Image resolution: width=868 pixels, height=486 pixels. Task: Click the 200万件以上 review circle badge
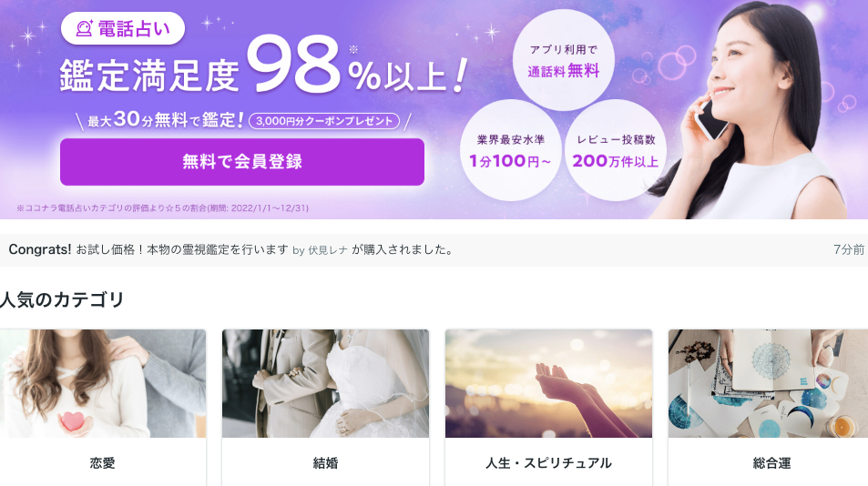[616, 150]
